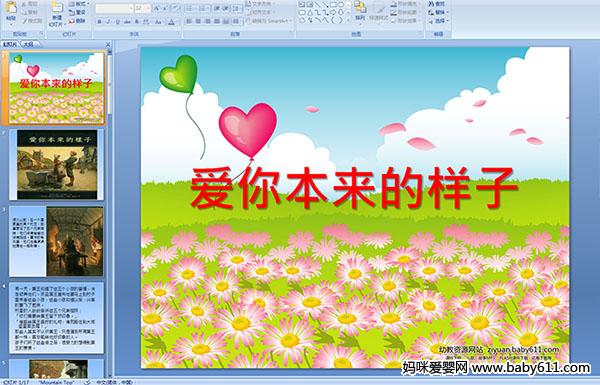This screenshot has height=385, width=600.
Task: Select the oval shape in shapes gallery
Action: [x=342, y=5]
